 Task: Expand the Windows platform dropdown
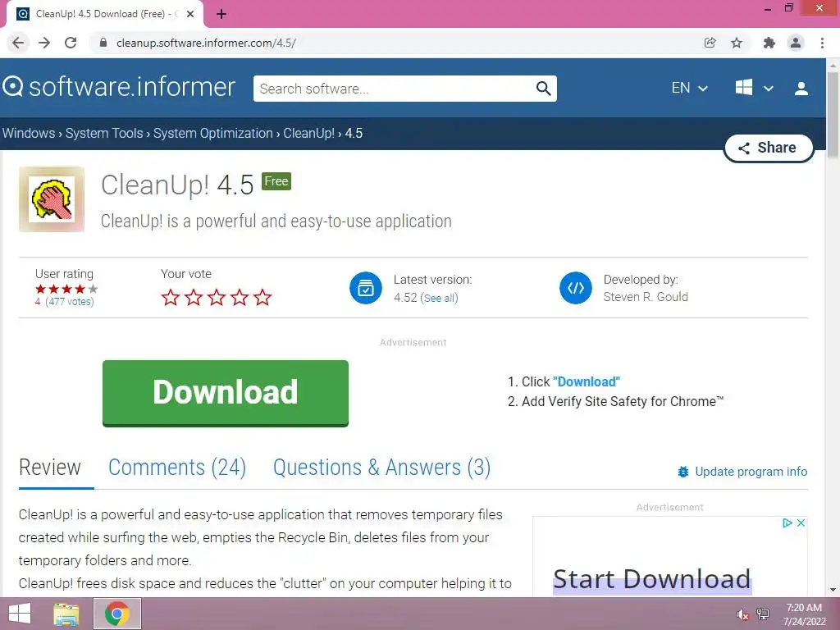[755, 88]
